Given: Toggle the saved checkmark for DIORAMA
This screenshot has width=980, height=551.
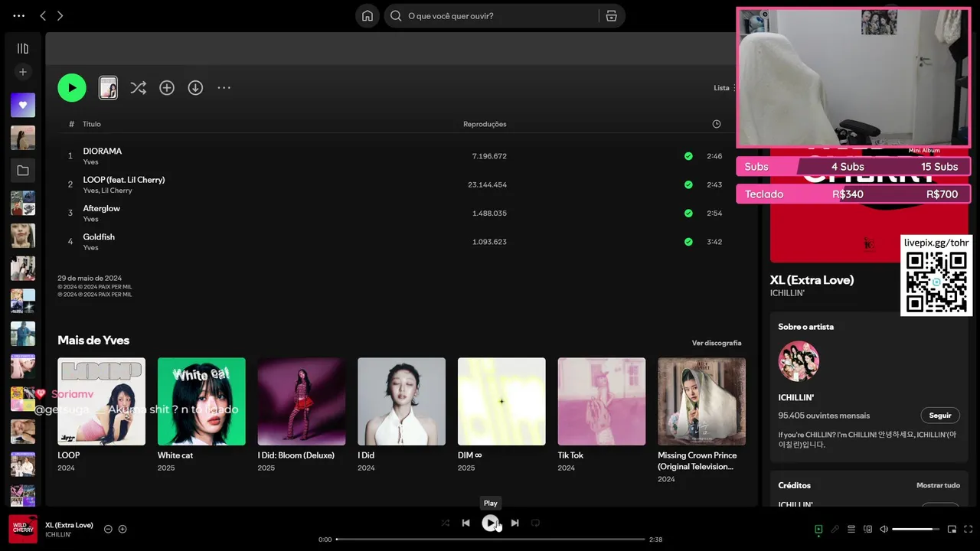Looking at the screenshot, I should (688, 156).
